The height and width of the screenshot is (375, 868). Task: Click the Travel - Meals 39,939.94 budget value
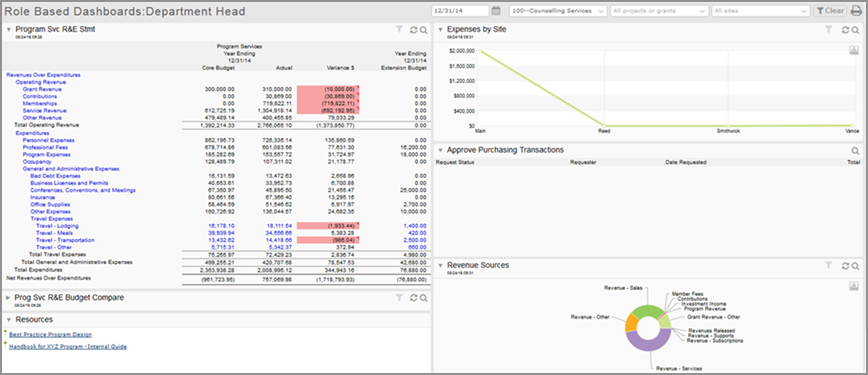point(221,233)
